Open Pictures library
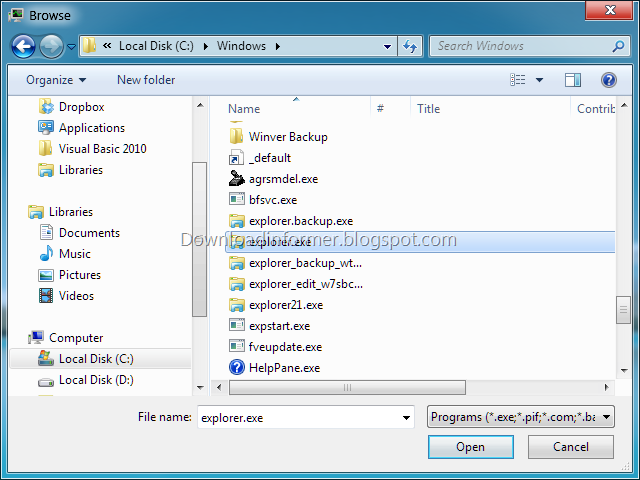Image resolution: width=640 pixels, height=480 pixels. click(x=69, y=275)
